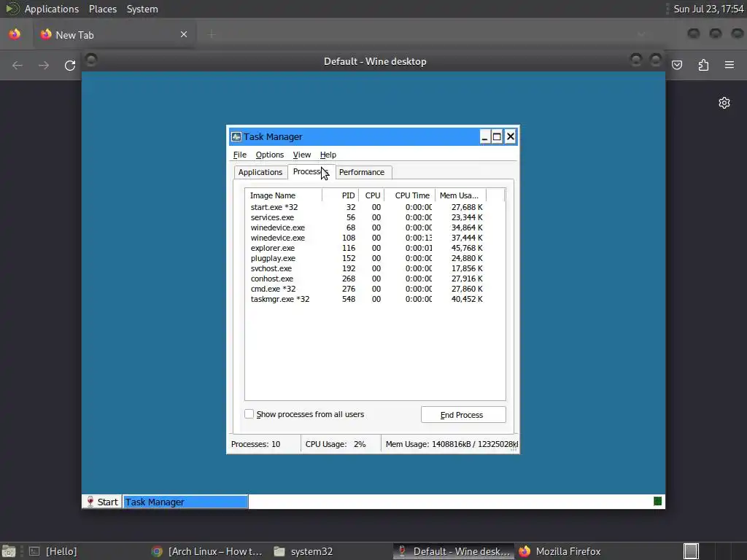Open a new tab with the plus button

212,34
